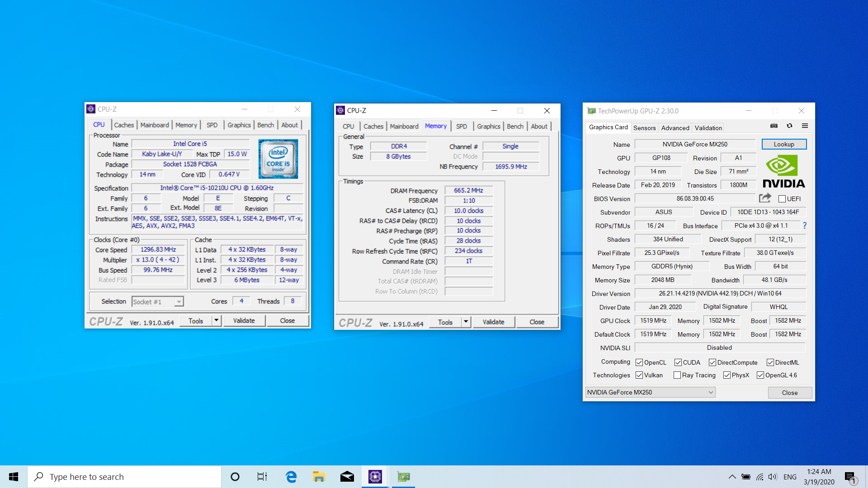868x488 pixels.
Task: Open the NVIDIA GeForce MX250 GPU selector
Action: [650, 392]
